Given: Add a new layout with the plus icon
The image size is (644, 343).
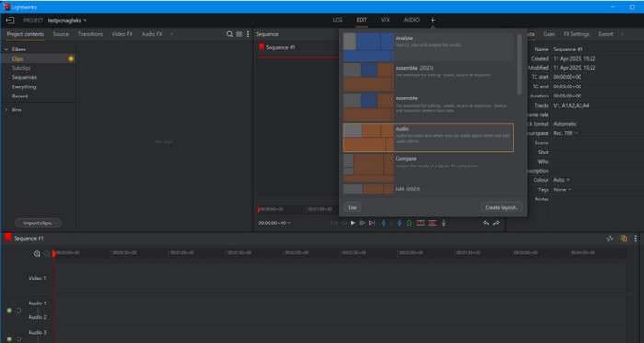Looking at the screenshot, I should tap(432, 20).
